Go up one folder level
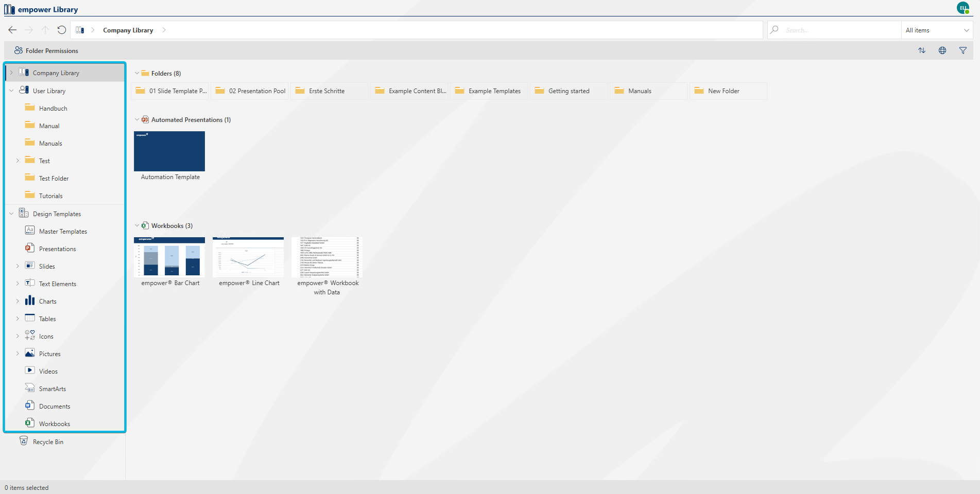The height and width of the screenshot is (494, 980). [45, 30]
